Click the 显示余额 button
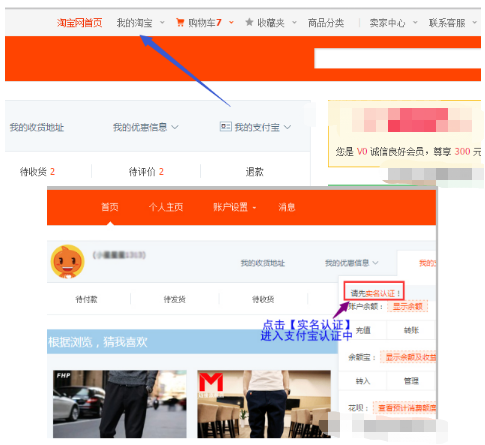 point(407,306)
